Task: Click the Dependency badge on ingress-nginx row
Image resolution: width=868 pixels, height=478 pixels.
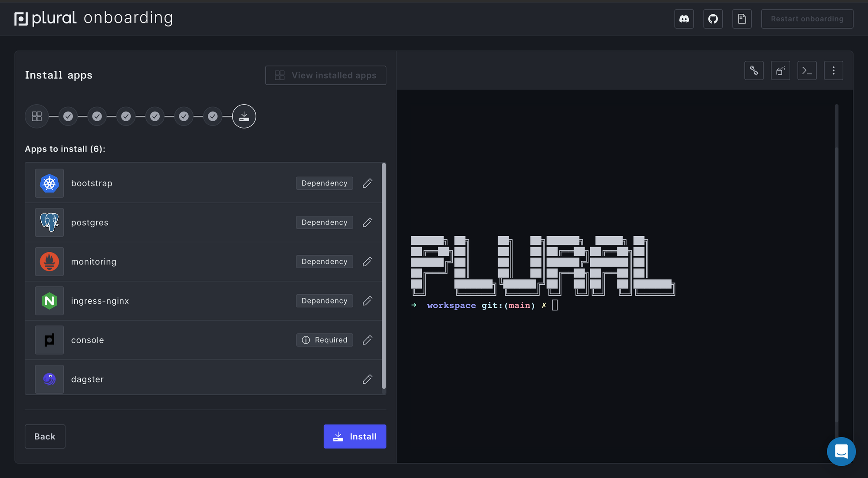Action: [x=325, y=301]
